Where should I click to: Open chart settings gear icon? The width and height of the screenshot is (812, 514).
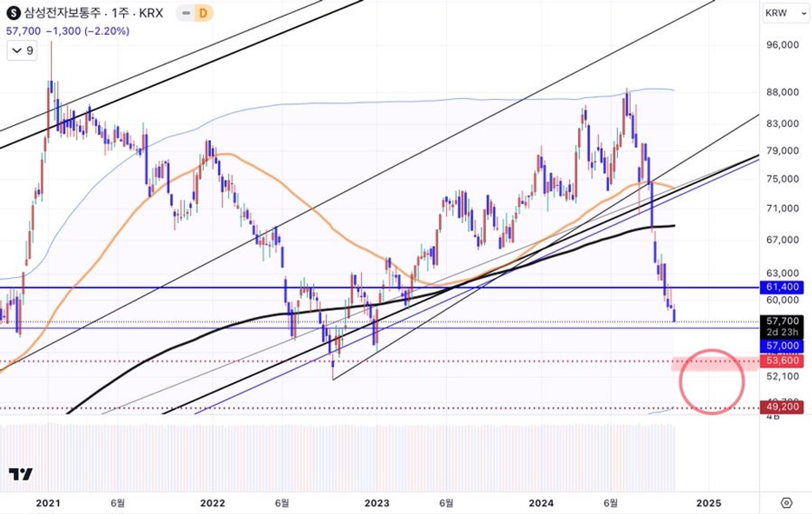[x=786, y=502]
